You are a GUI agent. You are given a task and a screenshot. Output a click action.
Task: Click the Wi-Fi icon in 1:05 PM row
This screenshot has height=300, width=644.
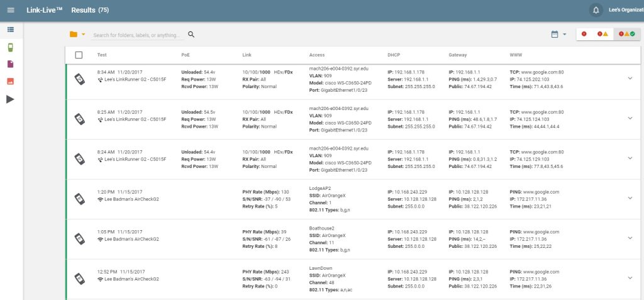coord(100,239)
